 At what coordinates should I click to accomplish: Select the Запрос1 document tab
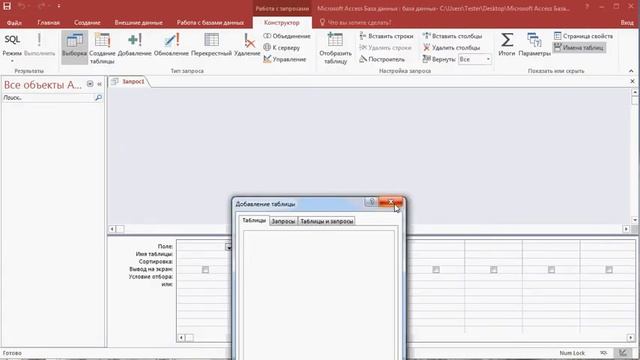[x=129, y=82]
